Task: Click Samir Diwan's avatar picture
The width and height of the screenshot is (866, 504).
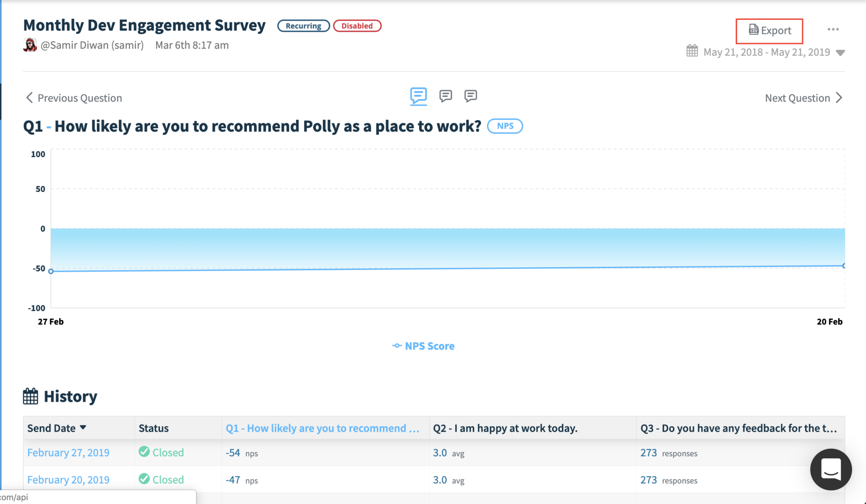Action: pos(30,45)
